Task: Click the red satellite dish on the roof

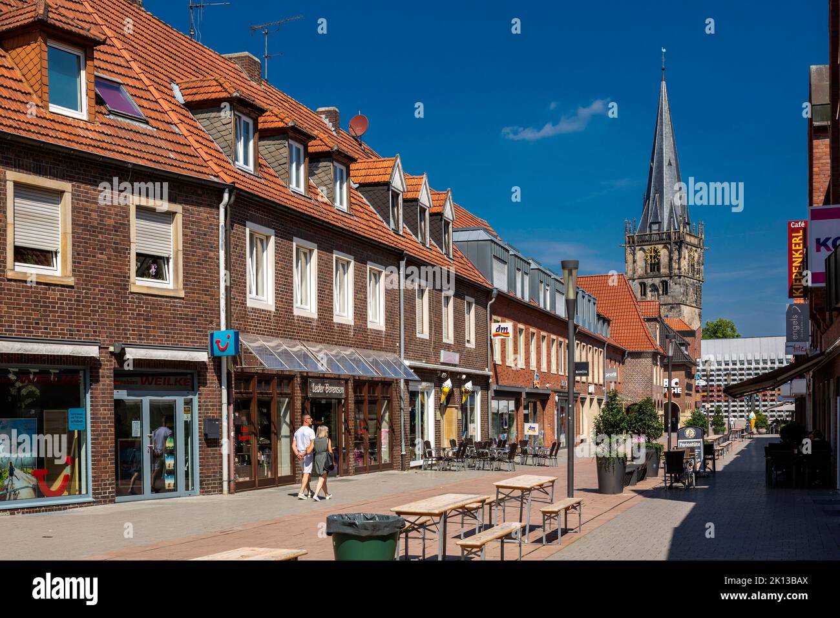Action: point(359,125)
